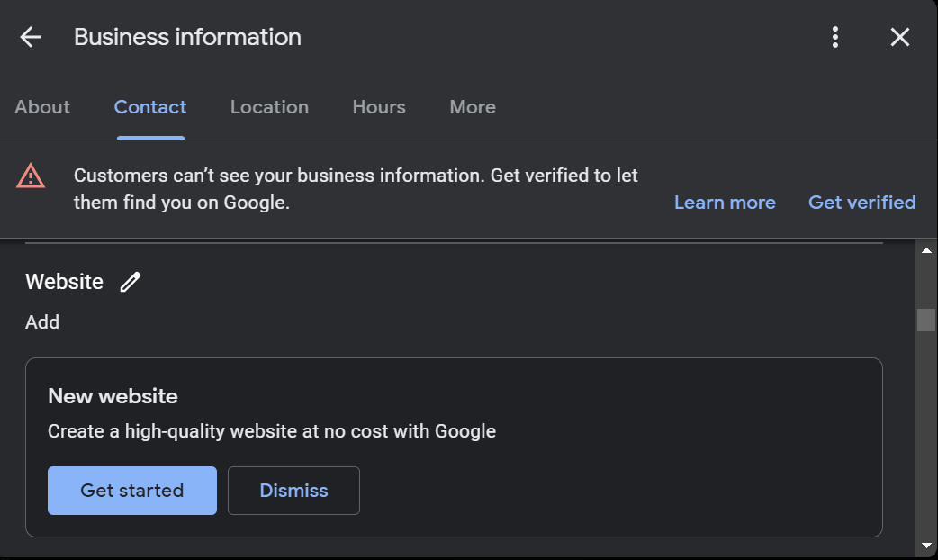Switch to the Location tab
The image size is (938, 560).
pos(269,106)
